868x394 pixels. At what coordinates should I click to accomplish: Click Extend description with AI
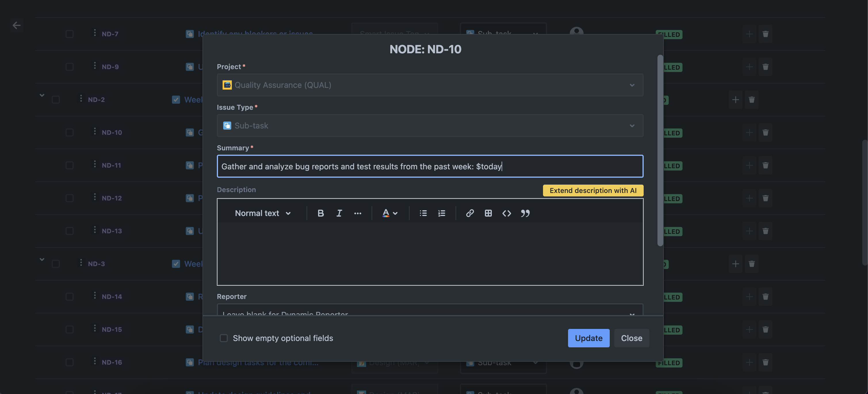tap(593, 191)
